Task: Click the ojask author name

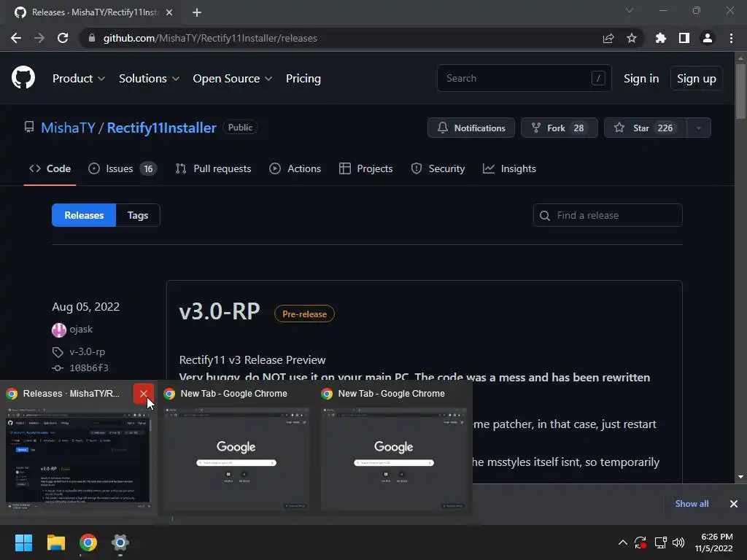Action: tap(81, 330)
